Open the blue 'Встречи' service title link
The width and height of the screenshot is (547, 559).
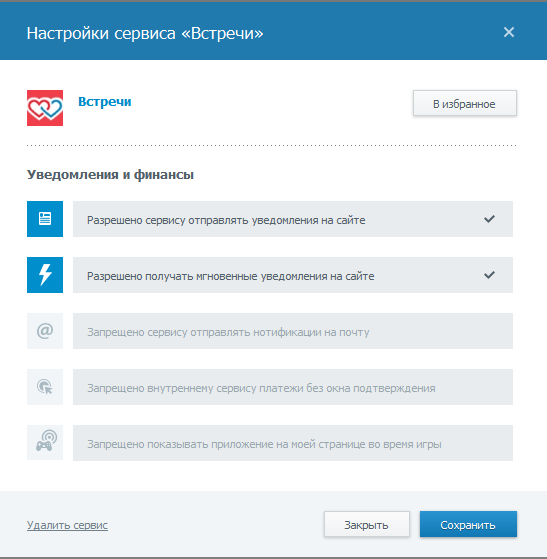(105, 102)
